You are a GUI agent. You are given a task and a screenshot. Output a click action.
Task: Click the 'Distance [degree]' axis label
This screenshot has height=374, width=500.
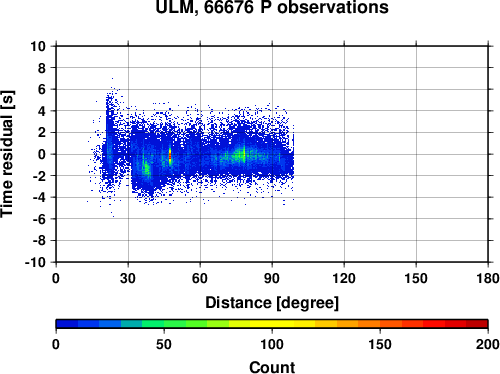tap(272, 303)
